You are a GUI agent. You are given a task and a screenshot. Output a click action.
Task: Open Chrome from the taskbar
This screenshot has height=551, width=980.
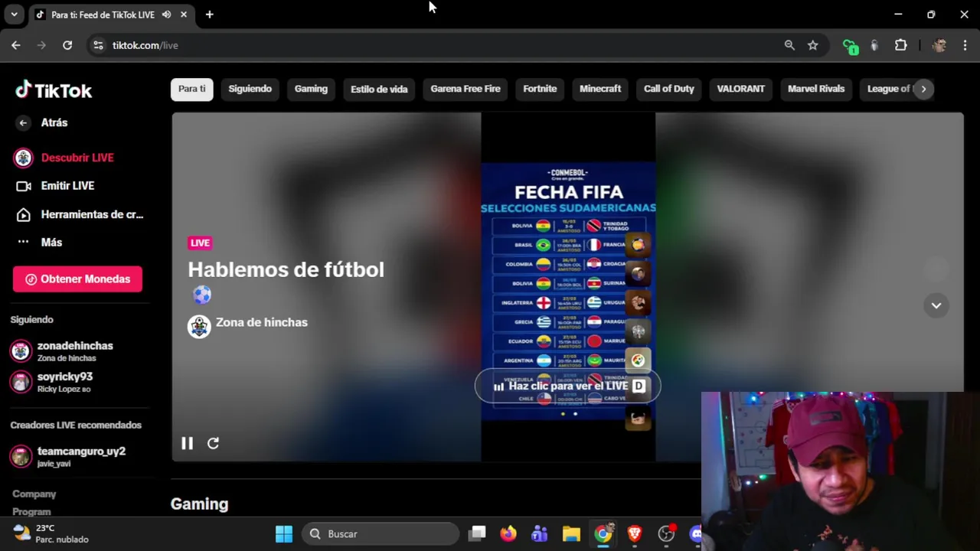pyautogui.click(x=603, y=534)
